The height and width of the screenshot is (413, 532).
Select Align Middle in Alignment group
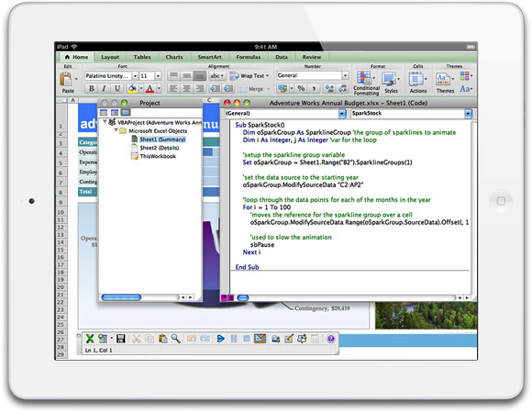point(186,75)
